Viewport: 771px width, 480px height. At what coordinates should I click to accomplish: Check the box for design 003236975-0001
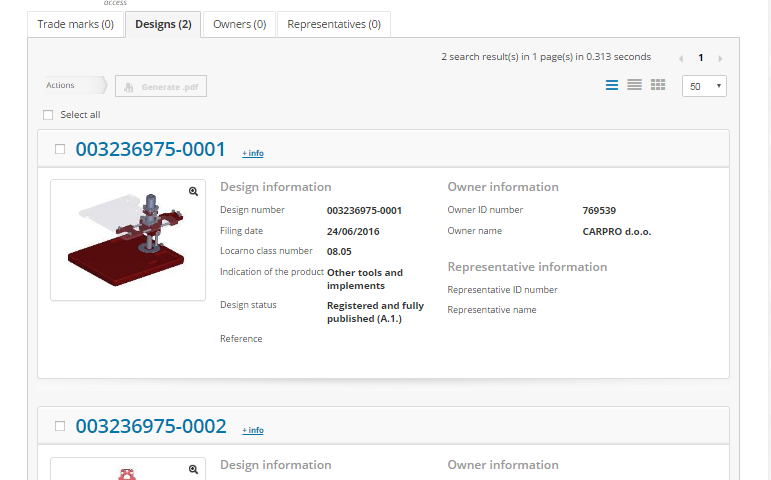pyautogui.click(x=60, y=149)
